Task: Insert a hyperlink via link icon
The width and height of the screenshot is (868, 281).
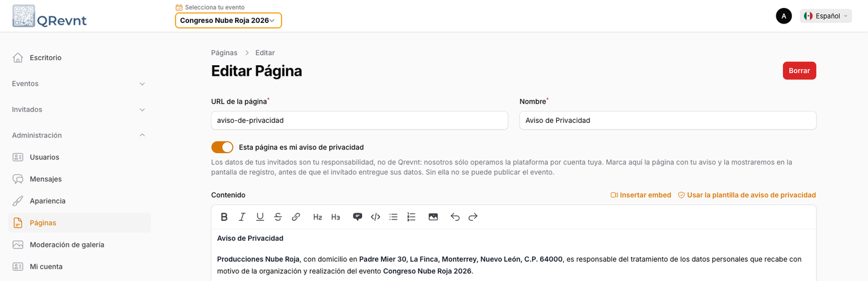Action: click(296, 216)
